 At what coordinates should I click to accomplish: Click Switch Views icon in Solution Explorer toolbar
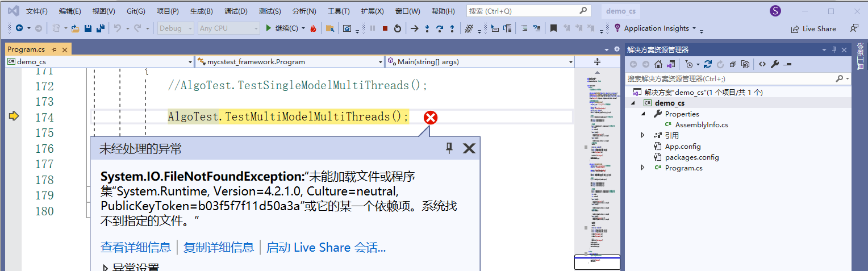pos(671,64)
